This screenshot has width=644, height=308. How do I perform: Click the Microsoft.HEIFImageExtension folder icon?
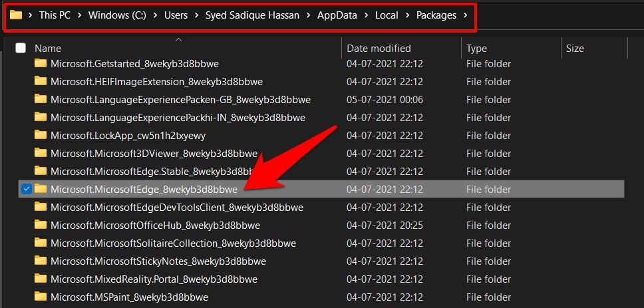tap(41, 81)
